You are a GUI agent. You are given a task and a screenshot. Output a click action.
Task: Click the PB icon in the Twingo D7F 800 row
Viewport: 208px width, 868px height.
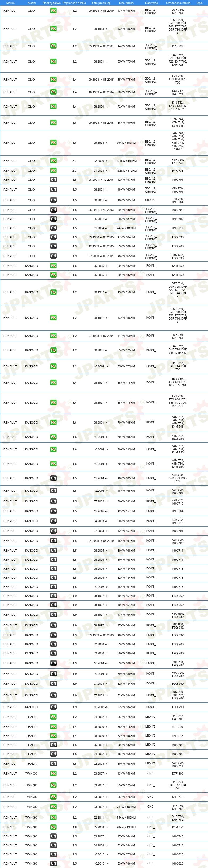[x=53, y=774]
